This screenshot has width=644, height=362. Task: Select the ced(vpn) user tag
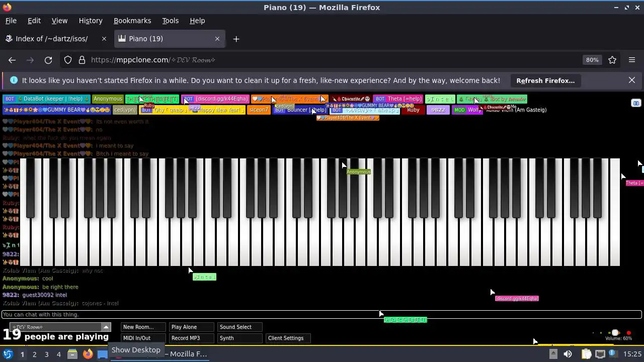point(125,110)
